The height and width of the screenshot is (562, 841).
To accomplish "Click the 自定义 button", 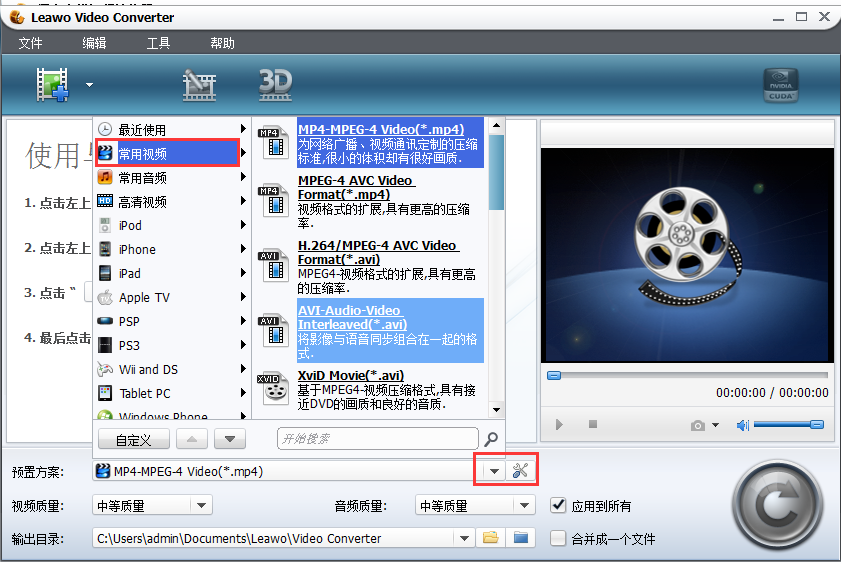I will (x=133, y=439).
